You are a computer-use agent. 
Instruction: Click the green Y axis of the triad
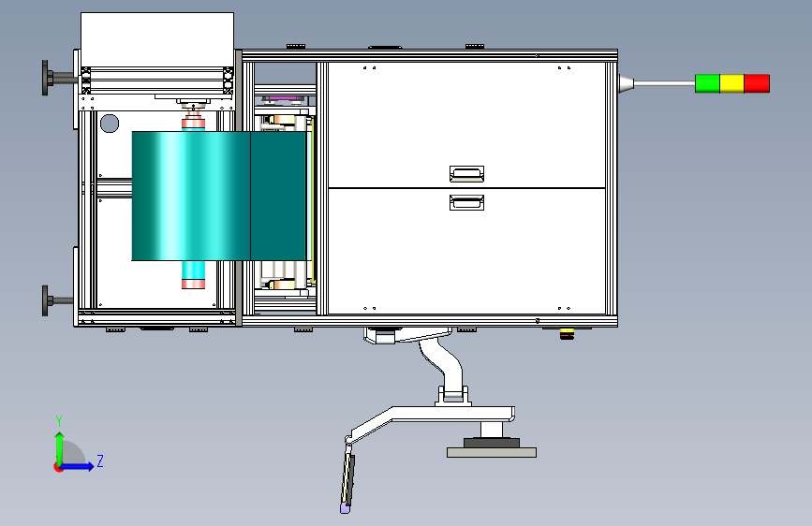(x=59, y=448)
